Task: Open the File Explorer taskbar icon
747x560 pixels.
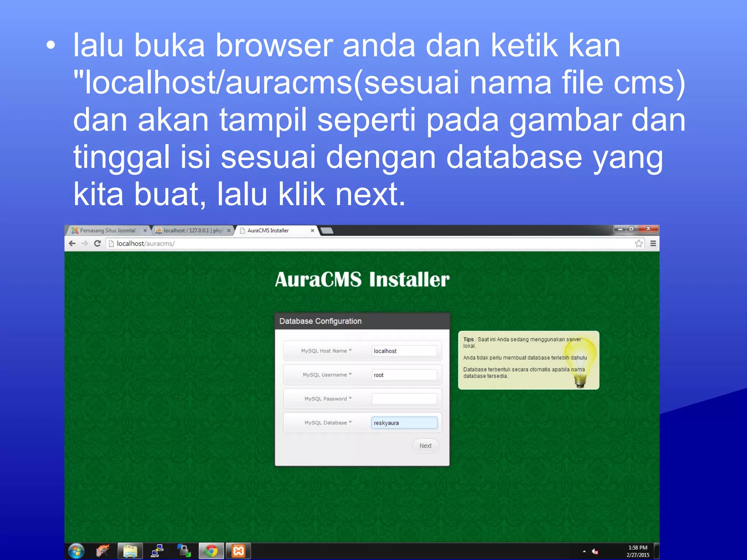Action: tap(130, 551)
